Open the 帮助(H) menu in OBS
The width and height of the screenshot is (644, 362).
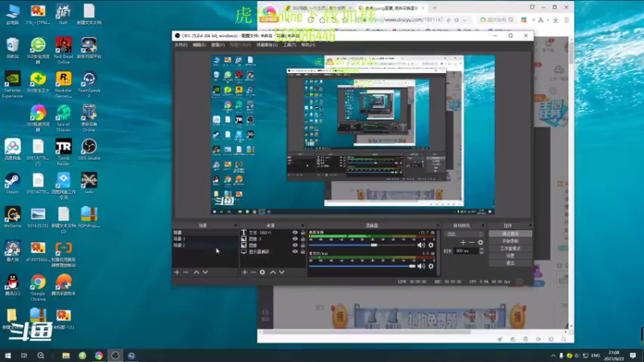coord(308,45)
